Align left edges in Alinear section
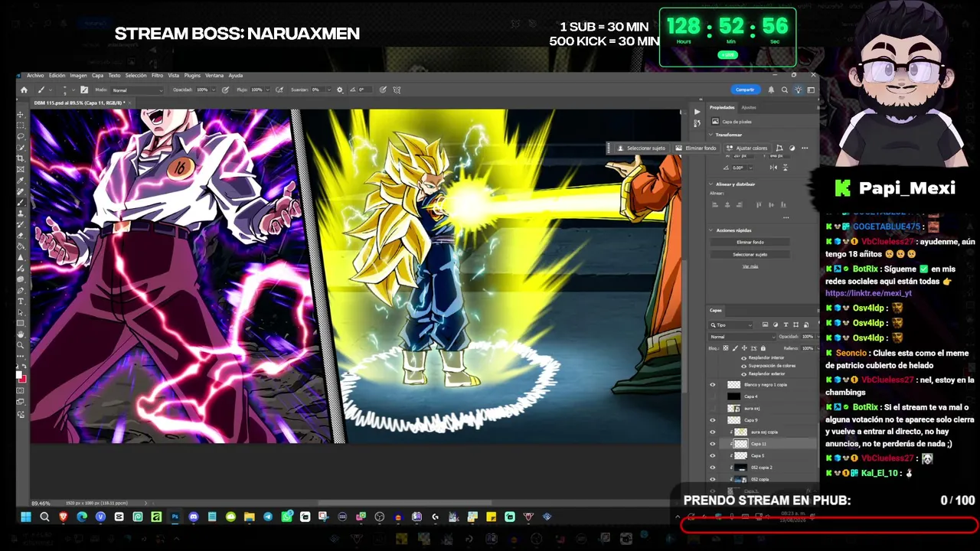The height and width of the screenshot is (551, 980). (x=715, y=205)
